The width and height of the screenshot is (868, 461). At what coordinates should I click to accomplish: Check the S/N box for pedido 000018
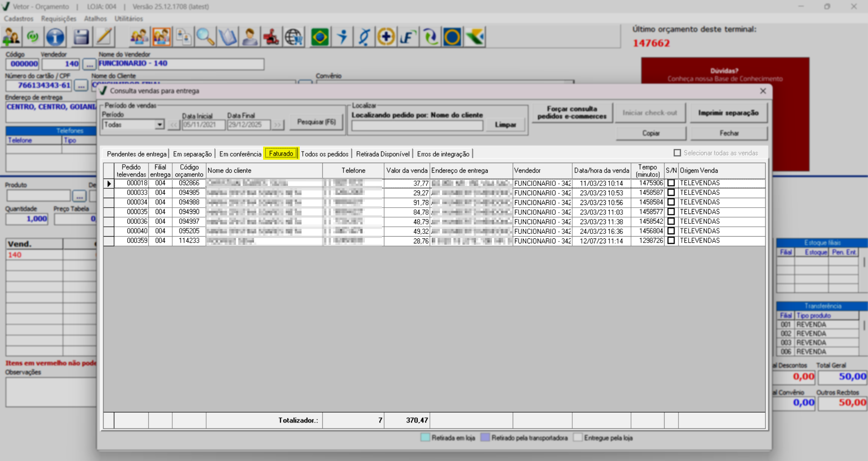click(671, 183)
